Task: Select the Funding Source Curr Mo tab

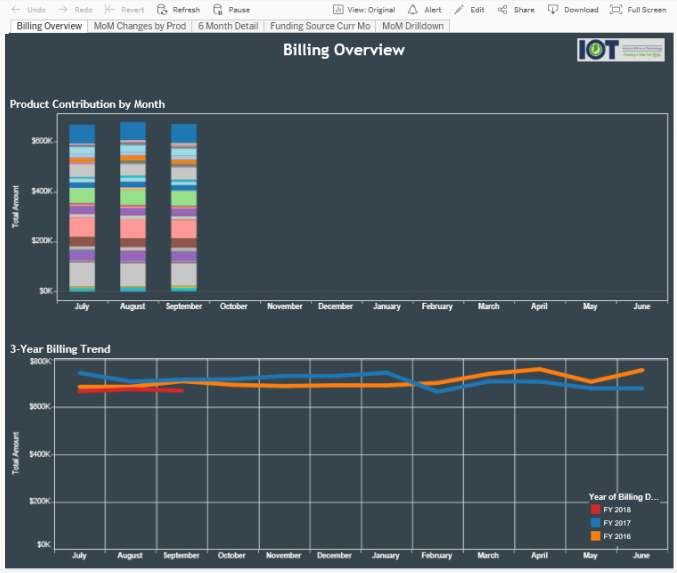Action: [320, 26]
